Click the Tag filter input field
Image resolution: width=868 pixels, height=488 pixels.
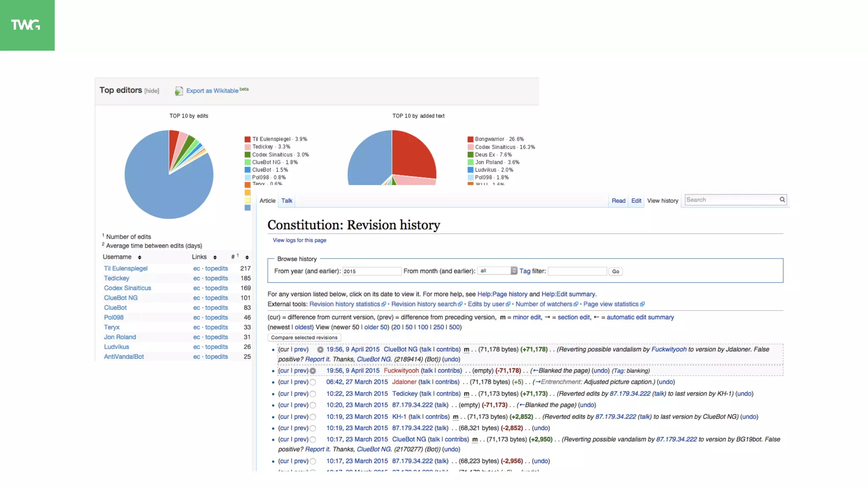pyautogui.click(x=577, y=271)
